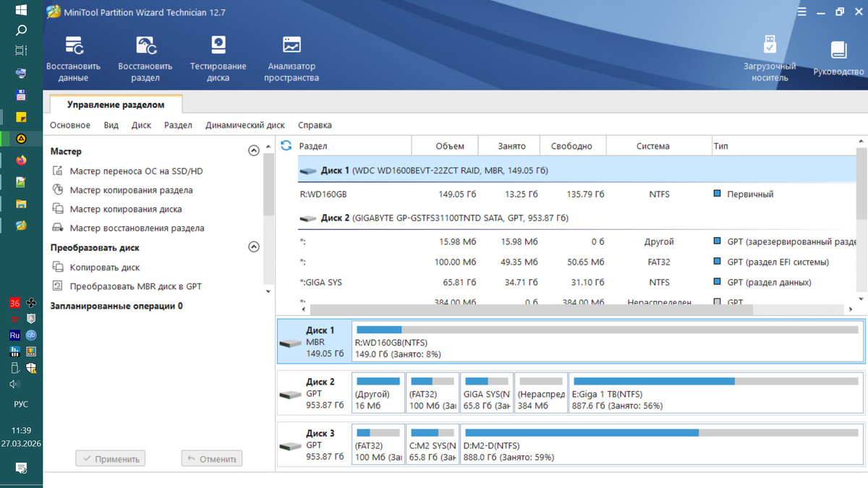The width and height of the screenshot is (868, 488).
Task: Select the *:GIGA SYS partition row
Action: [x=576, y=282]
